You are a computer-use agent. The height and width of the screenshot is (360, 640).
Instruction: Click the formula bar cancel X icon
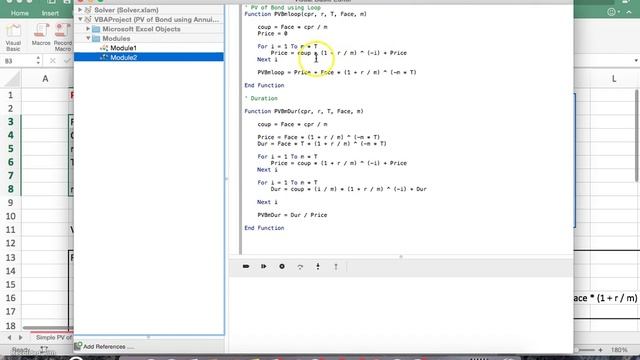pos(53,61)
